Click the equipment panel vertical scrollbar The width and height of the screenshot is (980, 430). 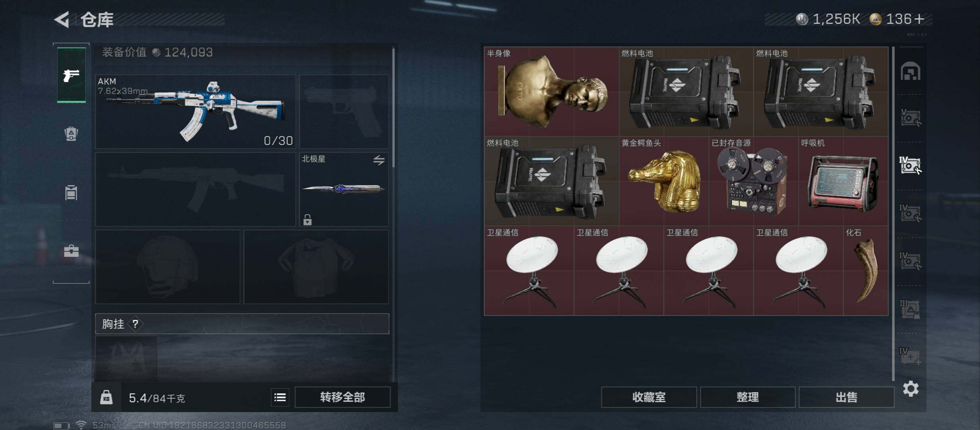click(x=394, y=107)
